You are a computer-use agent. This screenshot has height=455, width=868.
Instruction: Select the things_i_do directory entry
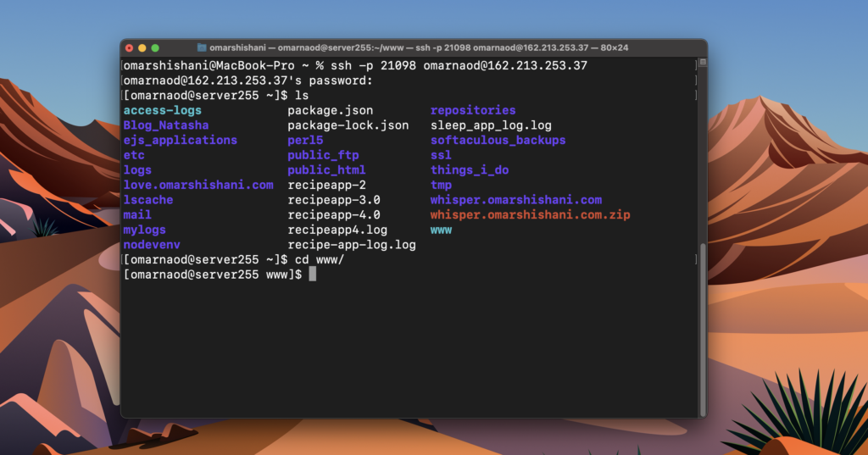pyautogui.click(x=470, y=170)
